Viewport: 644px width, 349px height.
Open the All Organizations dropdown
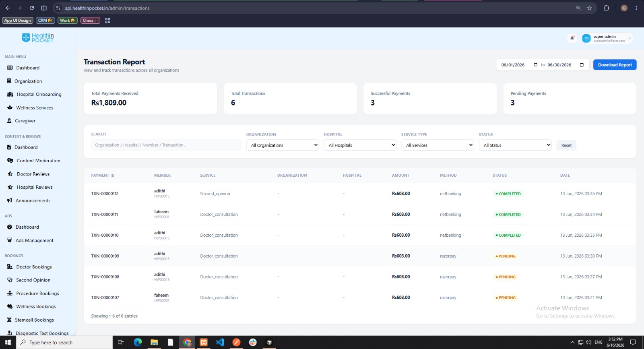point(283,145)
